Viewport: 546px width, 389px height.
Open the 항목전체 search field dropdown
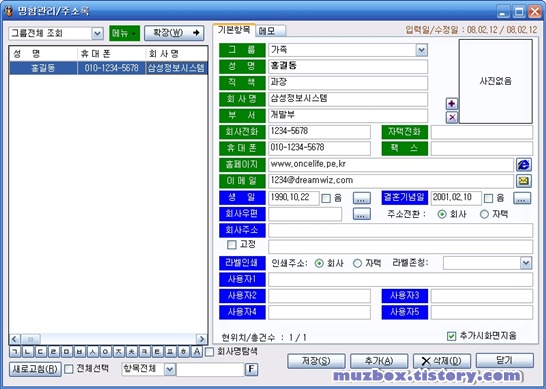click(169, 369)
